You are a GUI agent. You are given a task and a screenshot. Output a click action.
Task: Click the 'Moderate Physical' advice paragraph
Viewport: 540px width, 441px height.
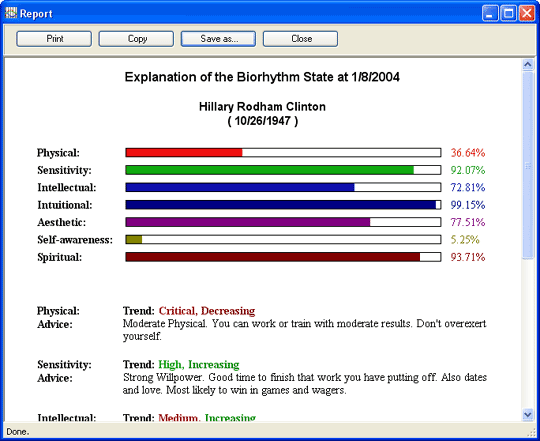pos(304,330)
